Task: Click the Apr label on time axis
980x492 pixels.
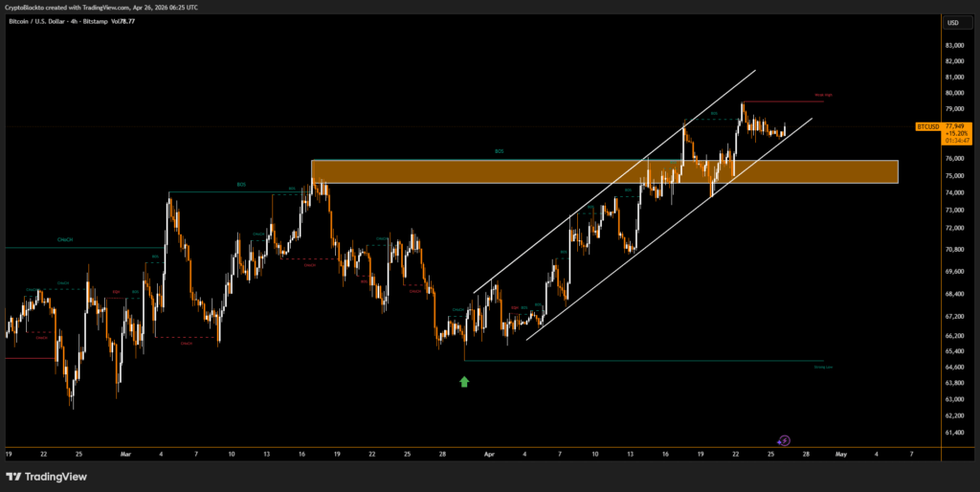Action: tap(489, 455)
